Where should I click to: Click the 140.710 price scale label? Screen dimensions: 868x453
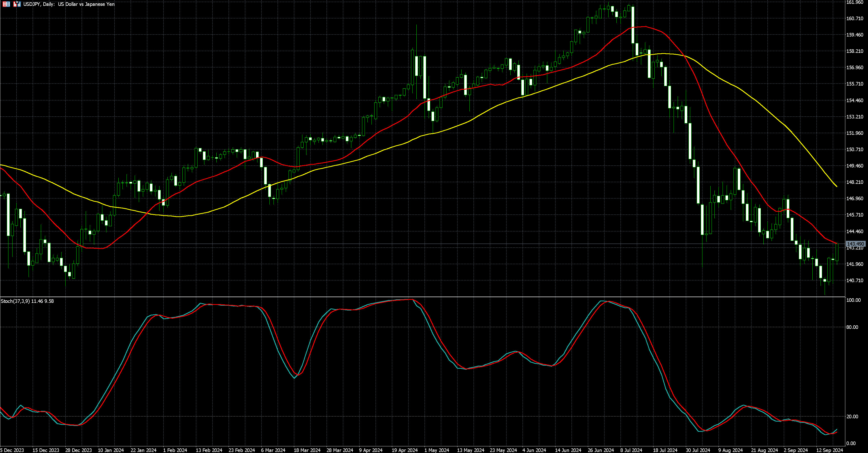coord(855,280)
